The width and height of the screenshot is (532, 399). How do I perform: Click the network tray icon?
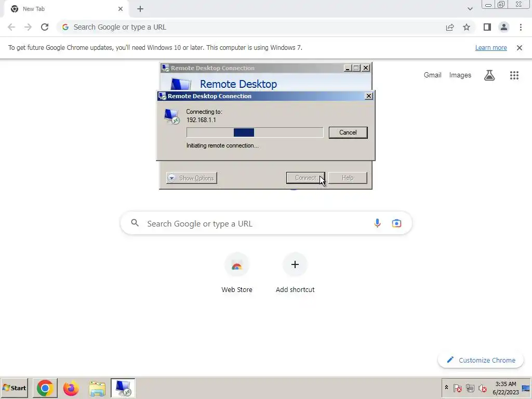point(470,388)
